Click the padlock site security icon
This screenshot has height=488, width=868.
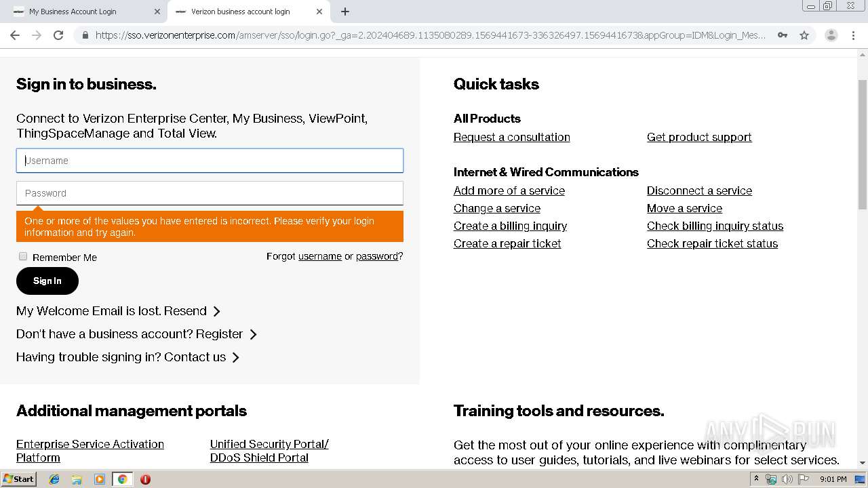(85, 35)
